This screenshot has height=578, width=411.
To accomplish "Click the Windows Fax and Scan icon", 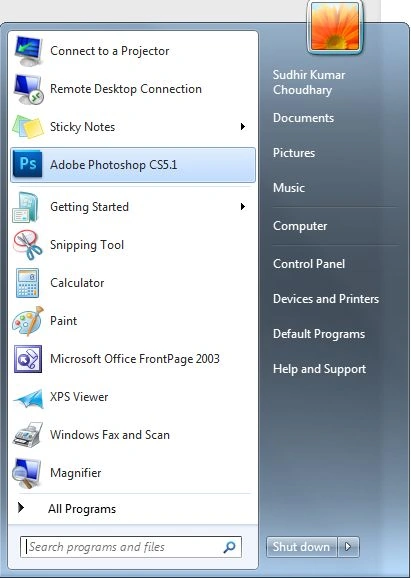I will click(x=28, y=435).
